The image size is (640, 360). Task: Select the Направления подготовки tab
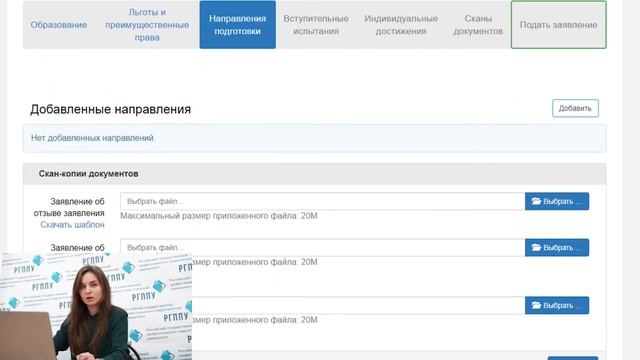238,25
